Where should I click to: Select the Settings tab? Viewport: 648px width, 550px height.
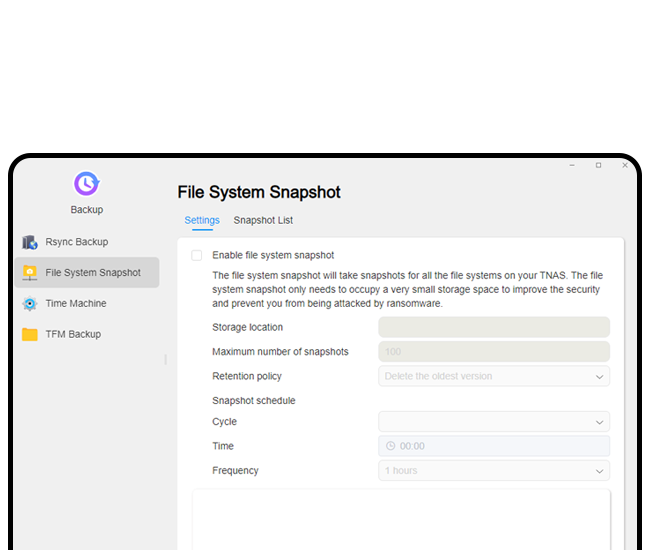click(x=202, y=220)
